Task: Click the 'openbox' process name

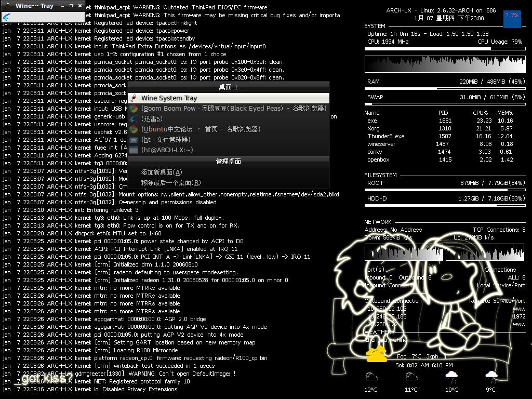Action: pyautogui.click(x=378, y=160)
